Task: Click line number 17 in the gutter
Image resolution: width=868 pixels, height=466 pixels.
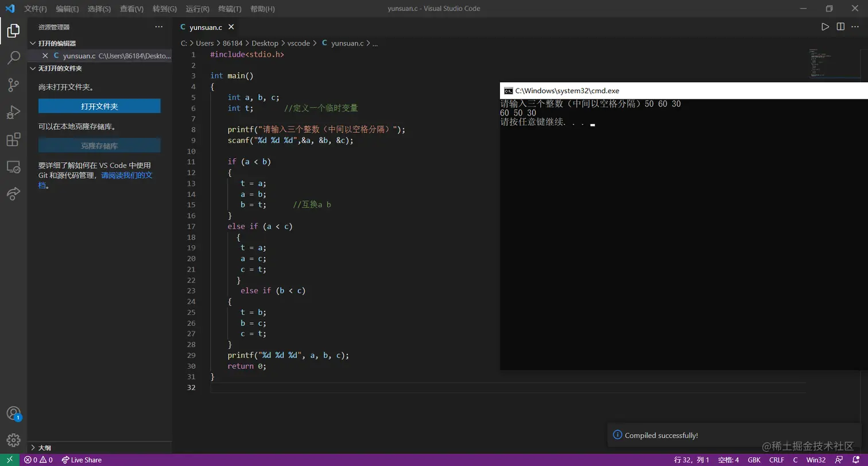Action: point(191,226)
